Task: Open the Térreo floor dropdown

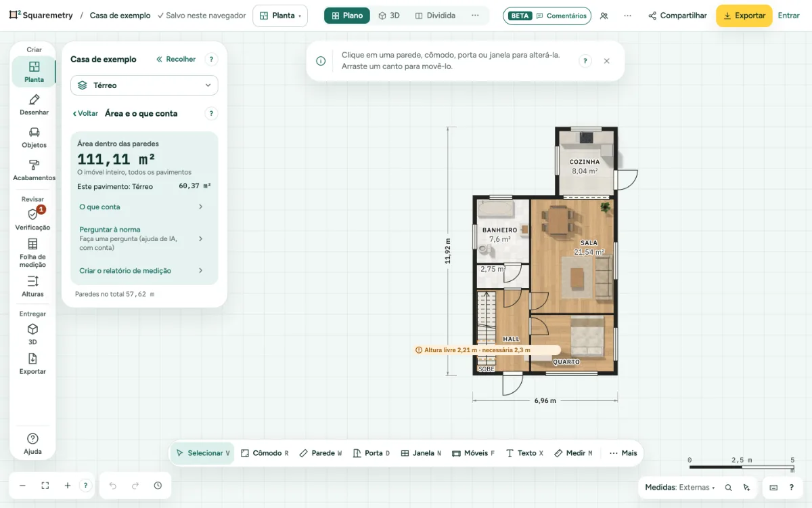Action: tap(144, 85)
